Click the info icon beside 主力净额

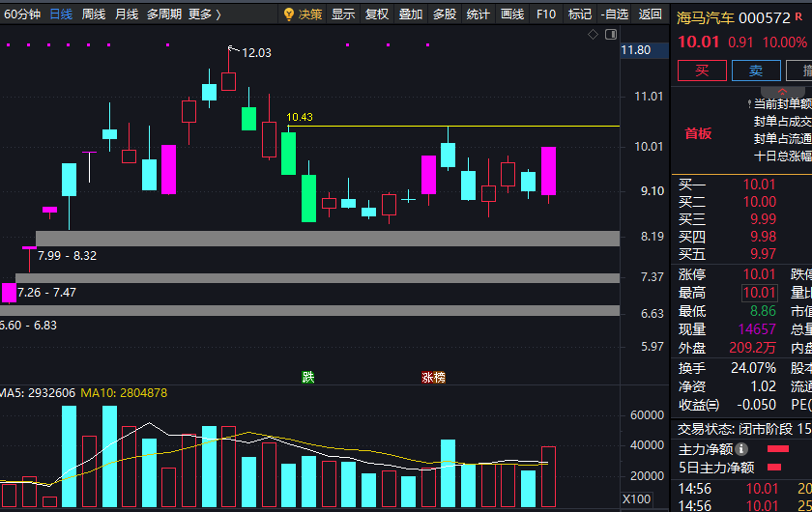click(x=741, y=449)
